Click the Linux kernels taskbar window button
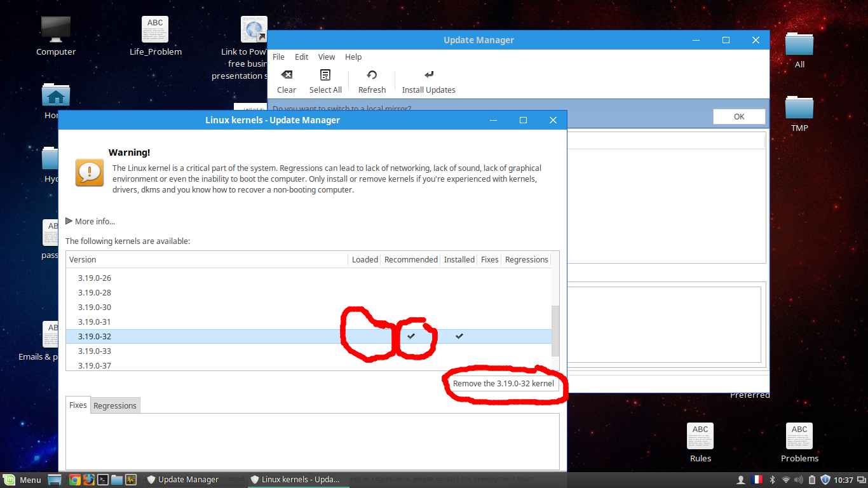The width and height of the screenshot is (868, 488). 297,480
